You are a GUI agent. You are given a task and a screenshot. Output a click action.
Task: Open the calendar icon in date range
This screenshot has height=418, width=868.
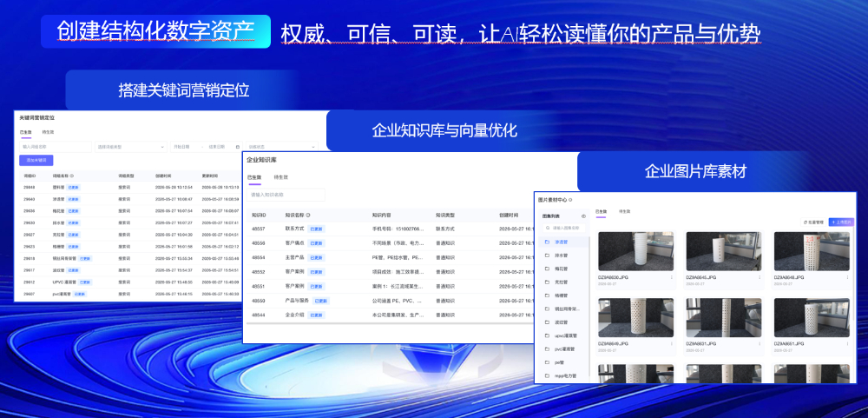click(238, 147)
